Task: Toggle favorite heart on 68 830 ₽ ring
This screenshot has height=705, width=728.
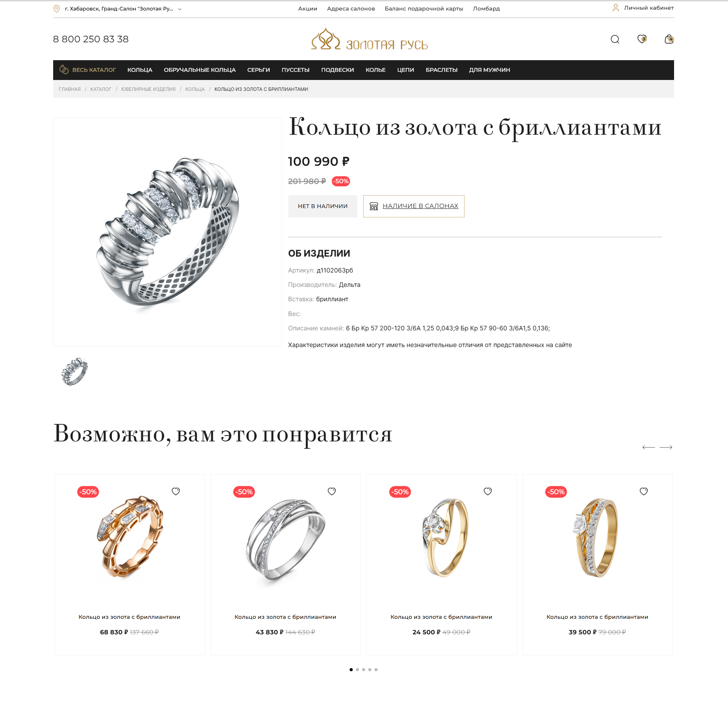Action: pyautogui.click(x=176, y=491)
